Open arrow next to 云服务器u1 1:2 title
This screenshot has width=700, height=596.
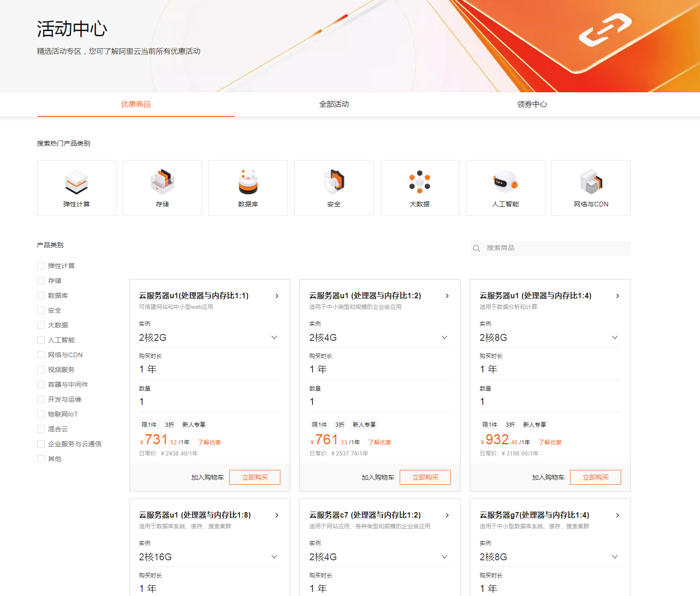tap(447, 296)
